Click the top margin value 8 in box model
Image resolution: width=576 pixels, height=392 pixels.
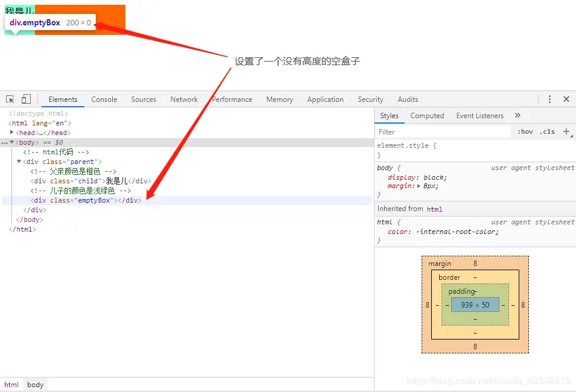pyautogui.click(x=475, y=264)
